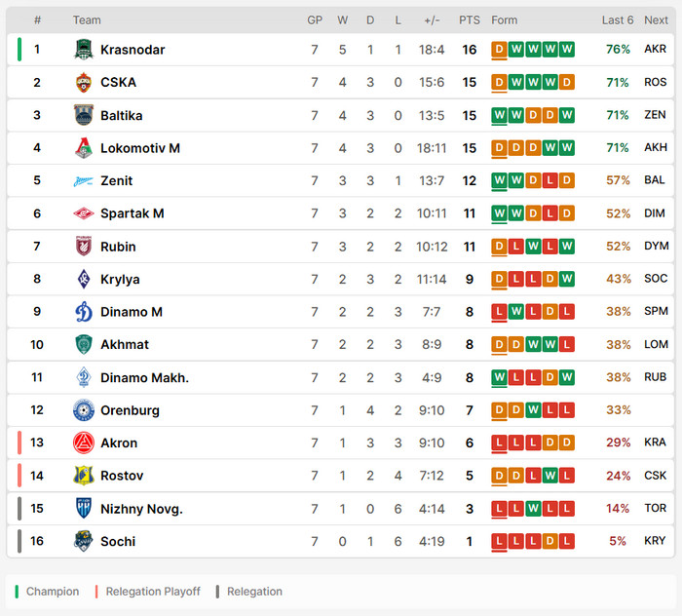The height and width of the screenshot is (616, 682).
Task: Click Krasnodar's first form badge D
Action: (x=499, y=49)
